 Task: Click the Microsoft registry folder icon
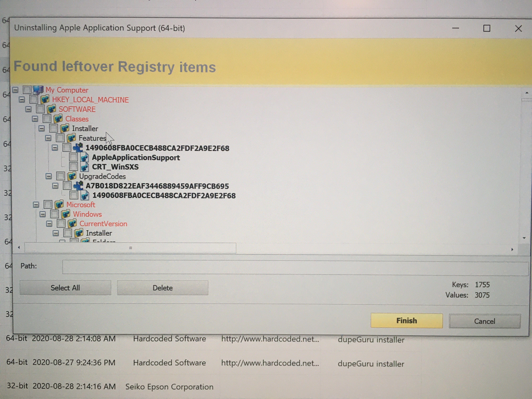coord(59,205)
